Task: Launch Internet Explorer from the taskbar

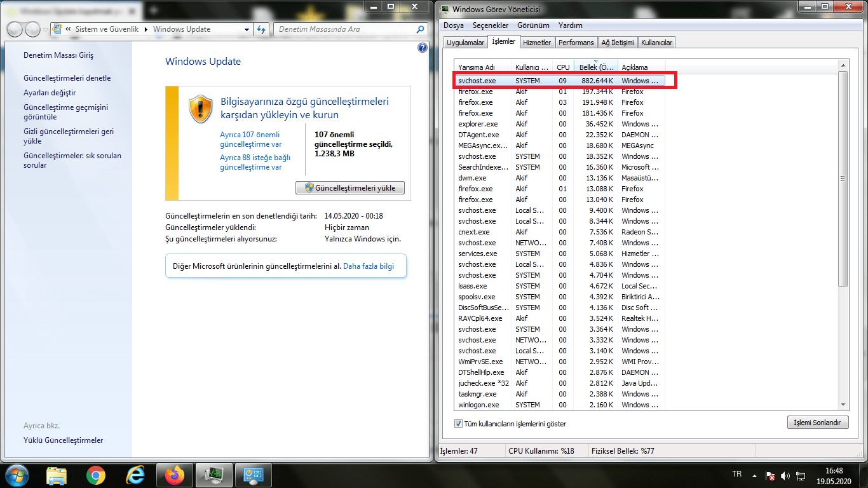Action: point(135,475)
